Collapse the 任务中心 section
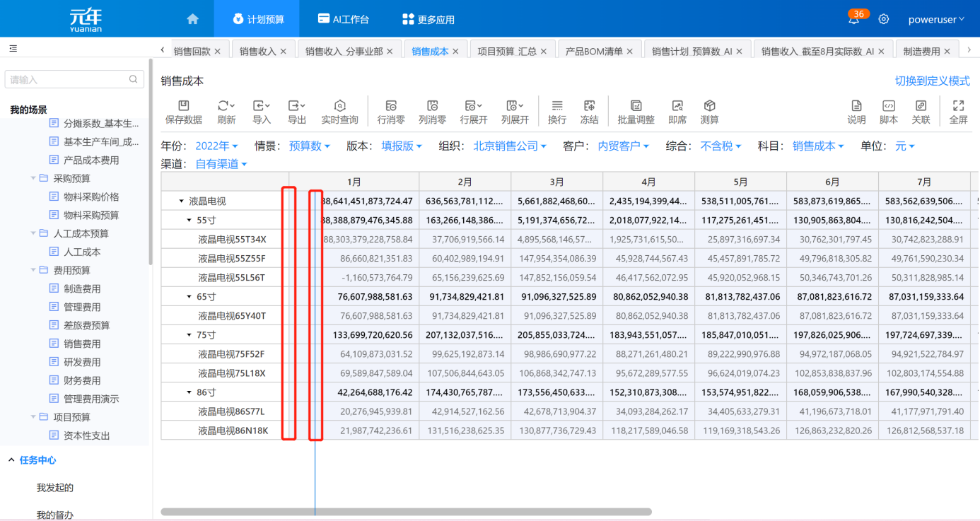Viewport: 980px width, 521px height. 11,460
